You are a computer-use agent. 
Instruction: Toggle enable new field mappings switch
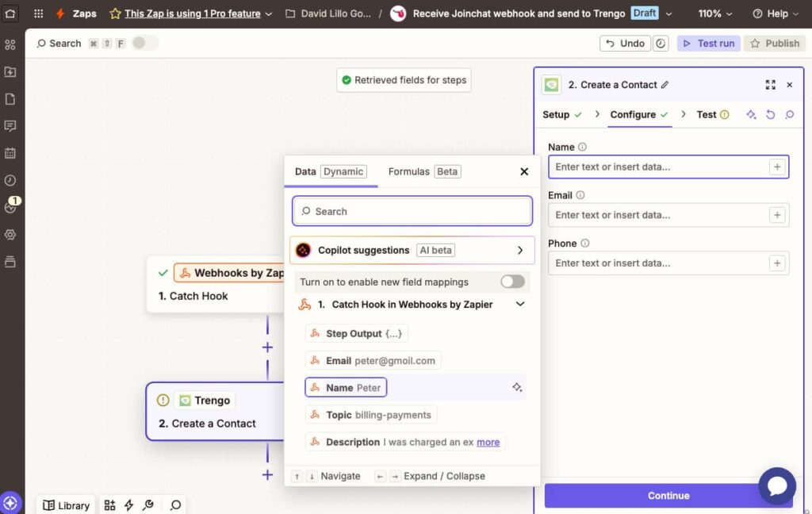click(513, 282)
